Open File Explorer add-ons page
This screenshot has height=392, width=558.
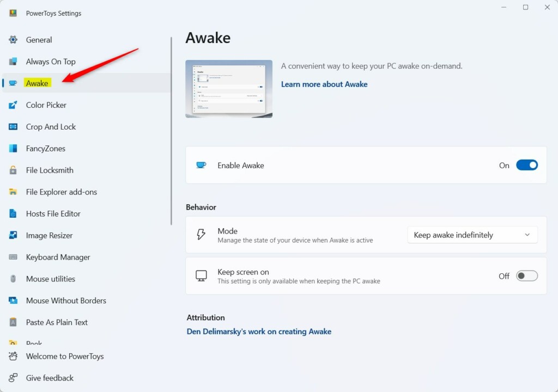tap(87, 192)
